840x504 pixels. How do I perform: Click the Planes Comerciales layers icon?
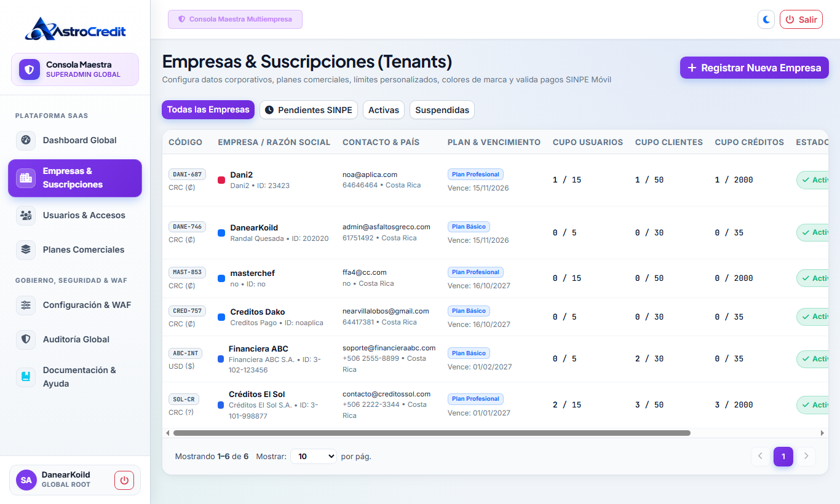pos(26,250)
